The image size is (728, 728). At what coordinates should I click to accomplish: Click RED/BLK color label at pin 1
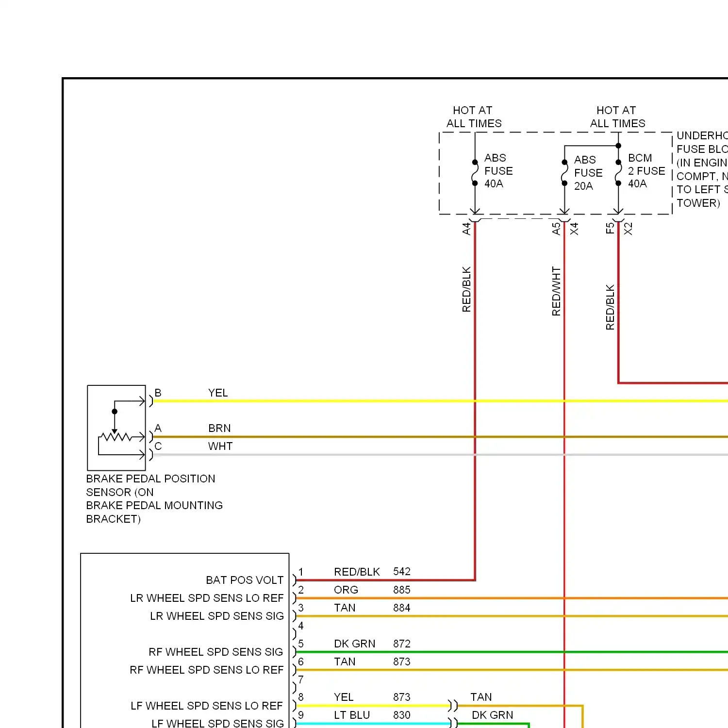pyautogui.click(x=357, y=572)
